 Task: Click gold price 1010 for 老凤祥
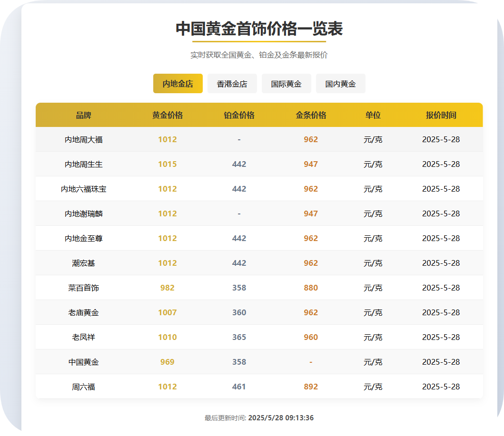tap(168, 337)
